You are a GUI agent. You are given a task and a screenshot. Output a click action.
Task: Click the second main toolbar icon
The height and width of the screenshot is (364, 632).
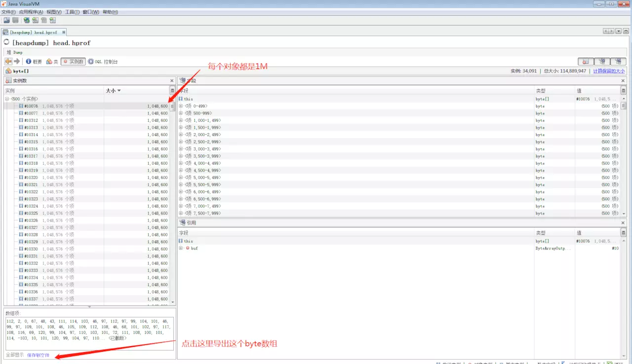pos(15,20)
